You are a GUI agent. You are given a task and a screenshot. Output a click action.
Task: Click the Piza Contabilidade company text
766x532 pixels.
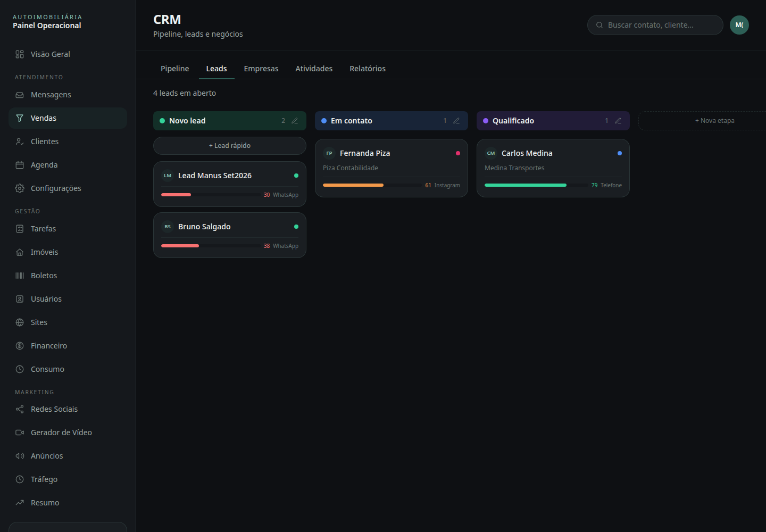pyautogui.click(x=351, y=168)
